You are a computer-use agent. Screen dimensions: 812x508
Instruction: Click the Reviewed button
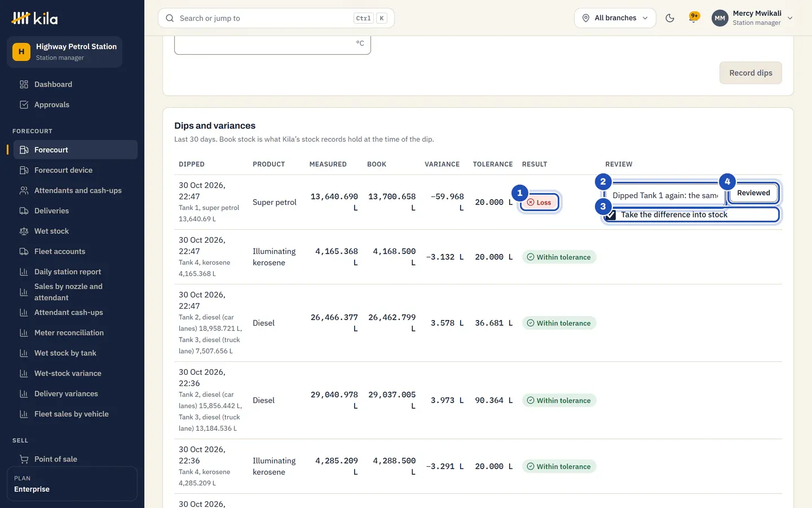click(x=753, y=193)
